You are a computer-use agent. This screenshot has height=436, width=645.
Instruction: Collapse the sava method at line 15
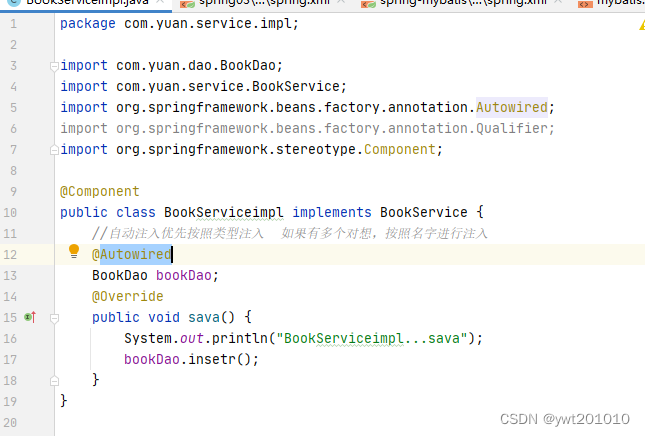[x=54, y=318]
